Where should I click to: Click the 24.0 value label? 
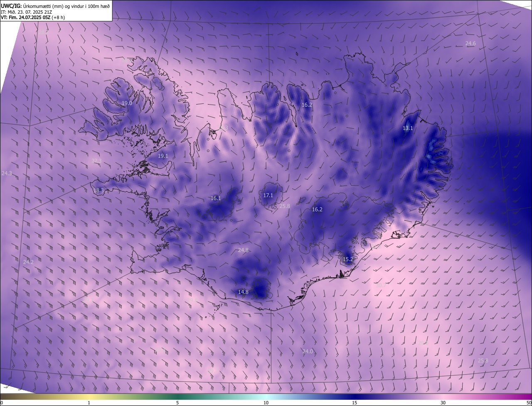[308, 352]
